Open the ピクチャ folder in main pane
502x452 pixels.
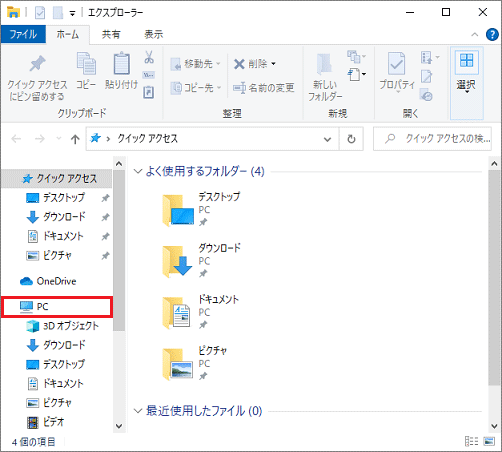coord(195,363)
